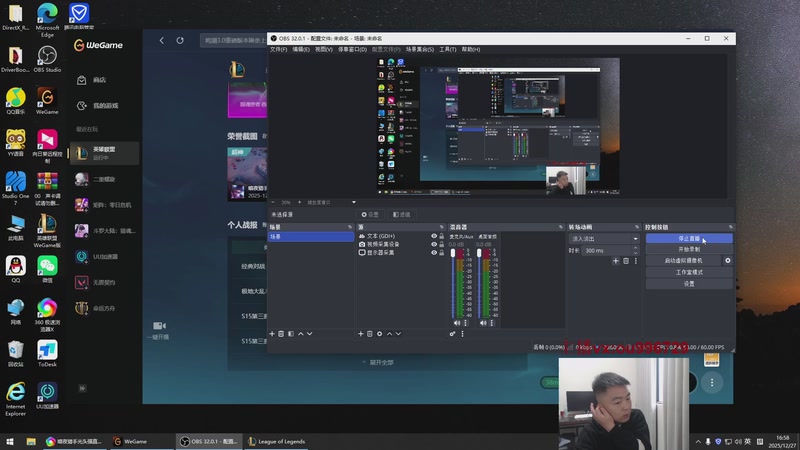Toggle visibility of 视频采集设备 source

click(434, 244)
